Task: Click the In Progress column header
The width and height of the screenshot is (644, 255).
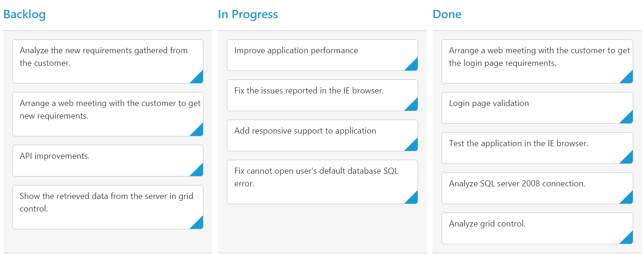Action: [x=248, y=14]
